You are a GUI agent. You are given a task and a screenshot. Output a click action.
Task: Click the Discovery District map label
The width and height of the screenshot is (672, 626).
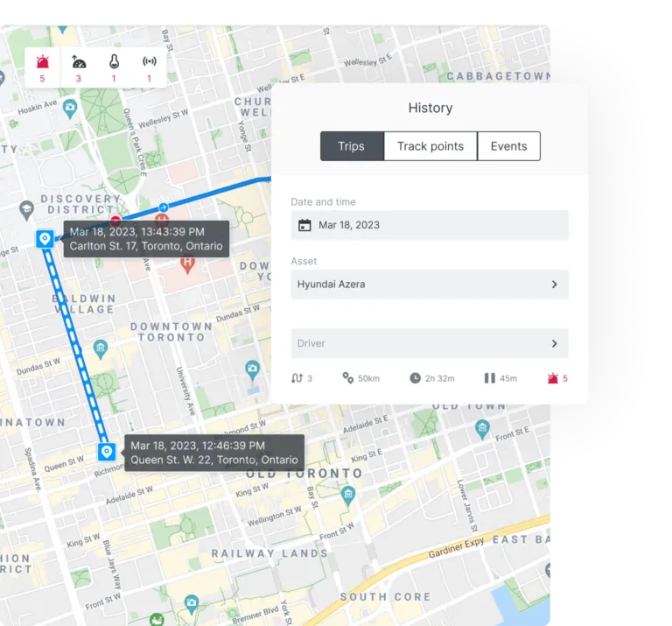click(x=81, y=204)
